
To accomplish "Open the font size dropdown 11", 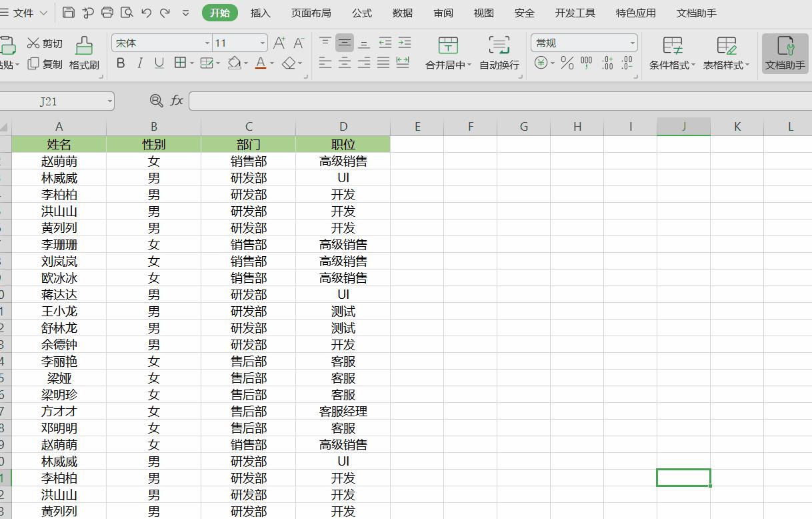I will (x=262, y=43).
